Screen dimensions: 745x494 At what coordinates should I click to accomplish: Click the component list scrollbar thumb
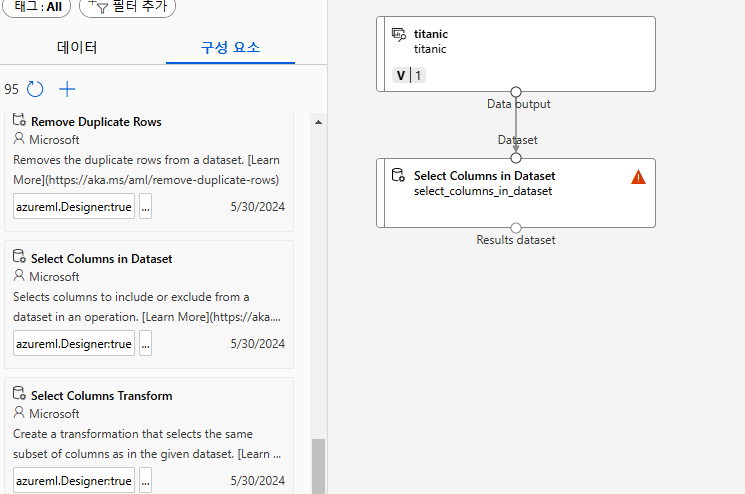pos(318,466)
